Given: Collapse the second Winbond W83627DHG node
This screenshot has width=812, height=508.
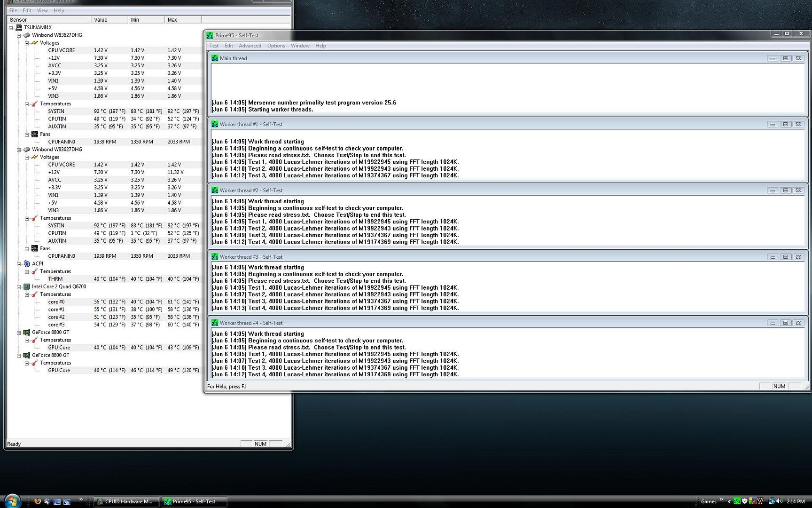Looking at the screenshot, I should point(19,150).
